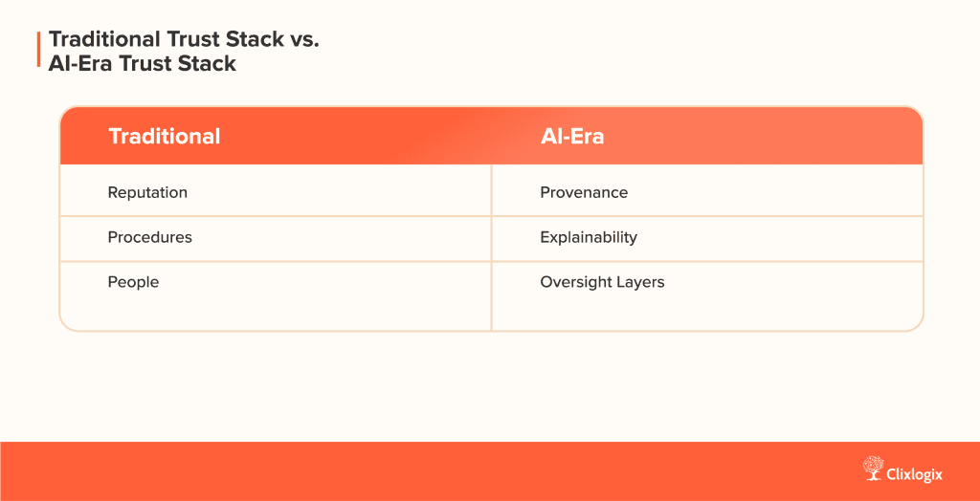Click the Reputation table cell
The height and width of the screenshot is (501, 980).
pos(147,192)
